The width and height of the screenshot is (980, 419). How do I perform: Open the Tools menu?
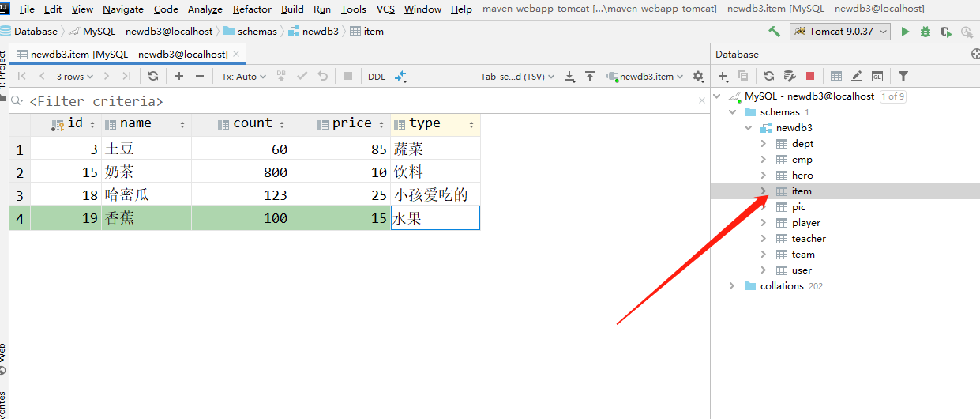click(x=353, y=9)
